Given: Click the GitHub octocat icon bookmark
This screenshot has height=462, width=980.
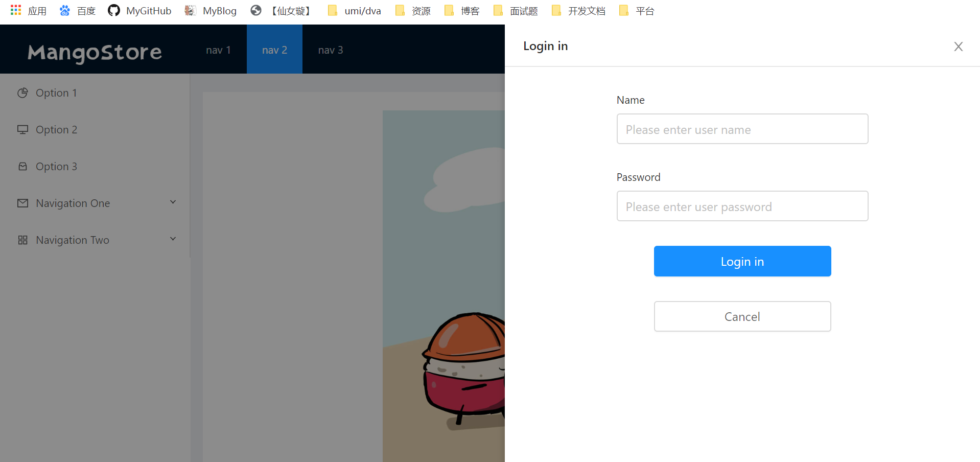Looking at the screenshot, I should (113, 10).
